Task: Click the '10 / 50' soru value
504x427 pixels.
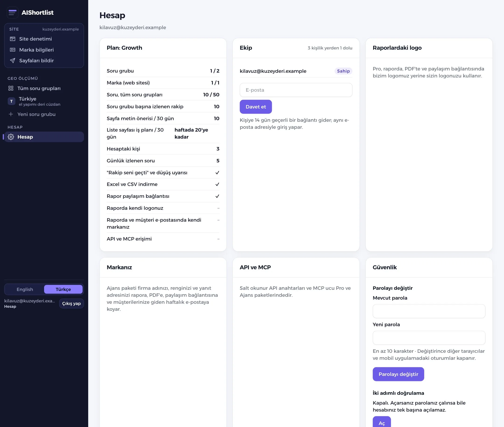Action: 211,95
